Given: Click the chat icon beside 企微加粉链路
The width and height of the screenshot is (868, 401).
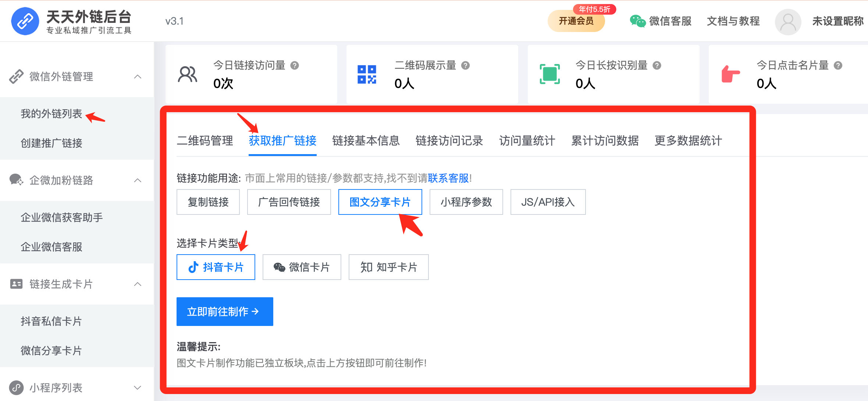Looking at the screenshot, I should pos(16,180).
